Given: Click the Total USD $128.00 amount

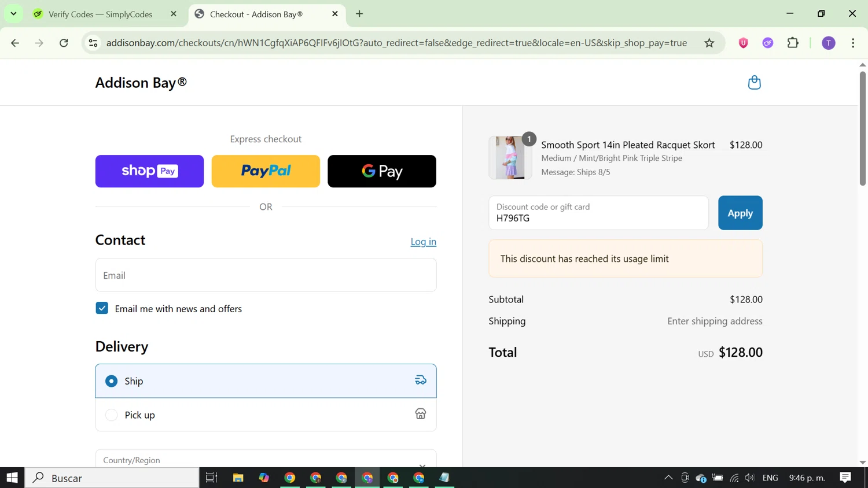Looking at the screenshot, I should click(741, 352).
